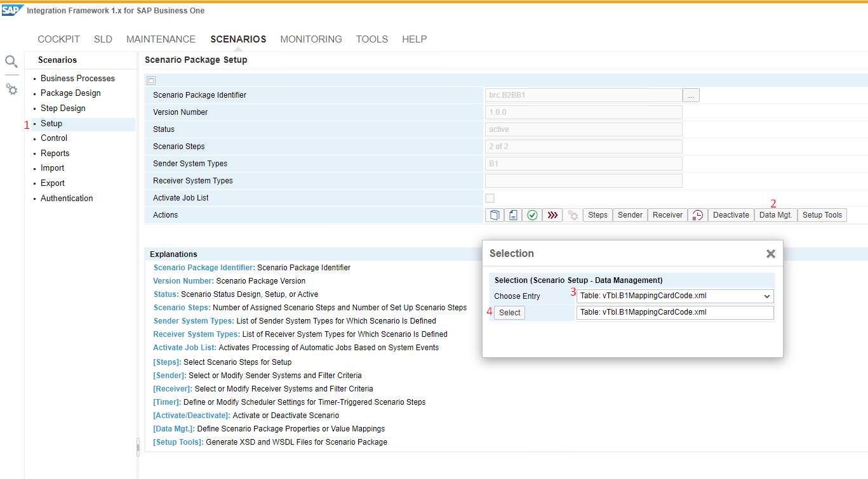Click the copy documents icon in Actions
This screenshot has width=868, height=479.
tap(495, 215)
